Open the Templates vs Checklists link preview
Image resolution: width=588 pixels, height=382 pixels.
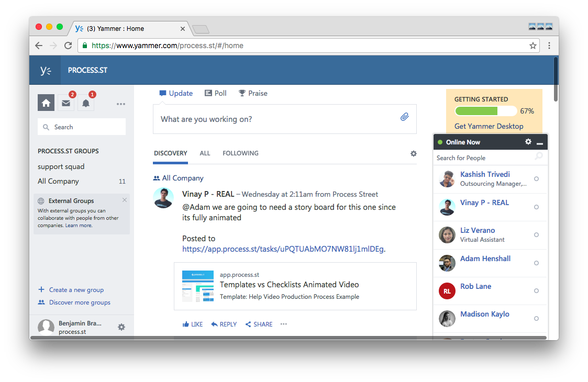click(x=295, y=286)
